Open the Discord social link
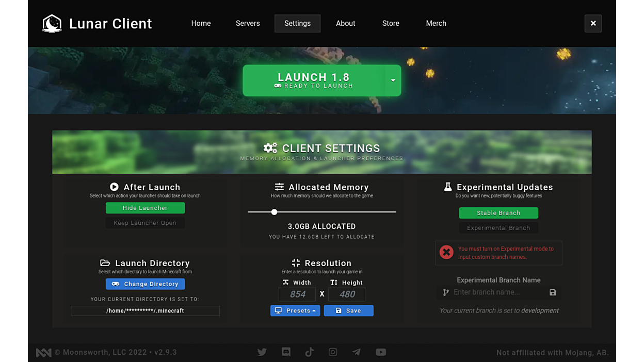 pos(286,352)
